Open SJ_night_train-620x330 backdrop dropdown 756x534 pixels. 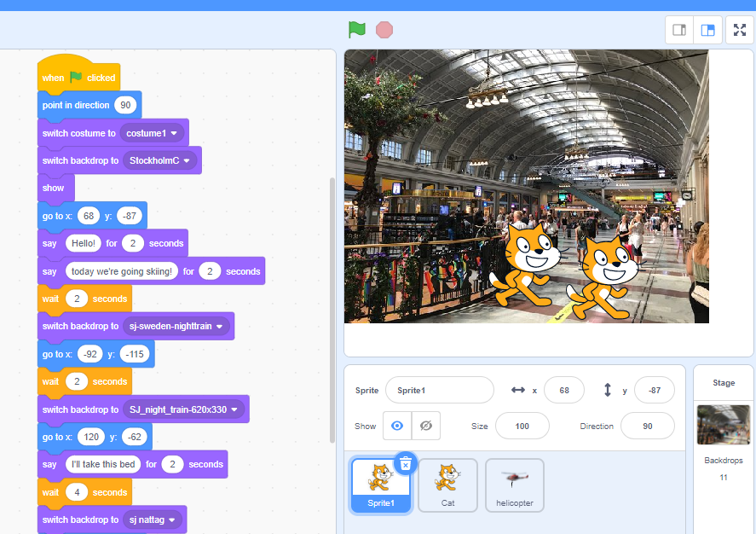184,409
